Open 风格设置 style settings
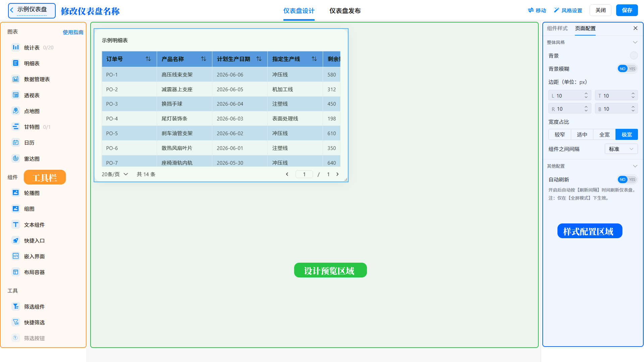644x362 pixels. click(x=568, y=10)
